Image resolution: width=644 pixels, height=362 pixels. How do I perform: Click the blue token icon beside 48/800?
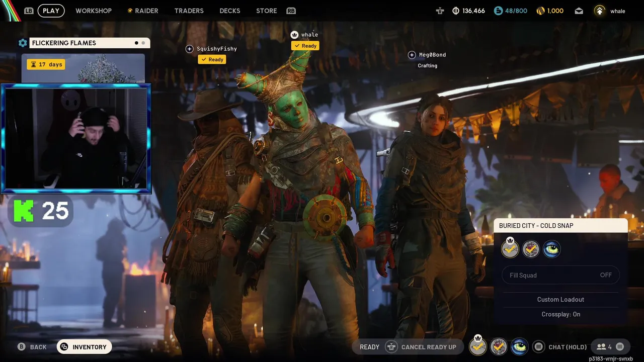tap(498, 11)
